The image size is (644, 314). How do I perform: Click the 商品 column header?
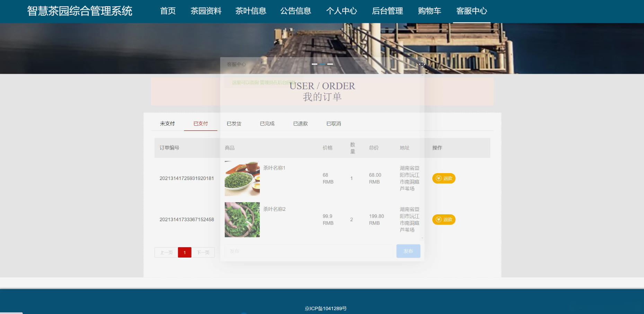tap(230, 148)
